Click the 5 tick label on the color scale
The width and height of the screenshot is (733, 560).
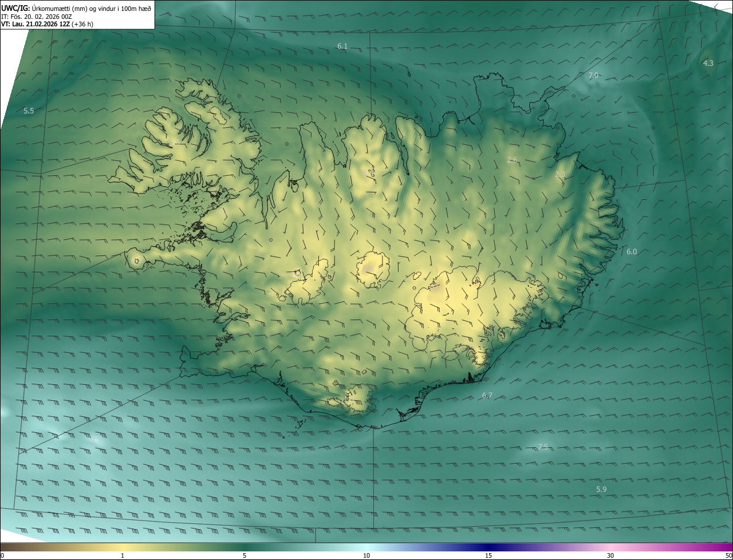pos(245,555)
